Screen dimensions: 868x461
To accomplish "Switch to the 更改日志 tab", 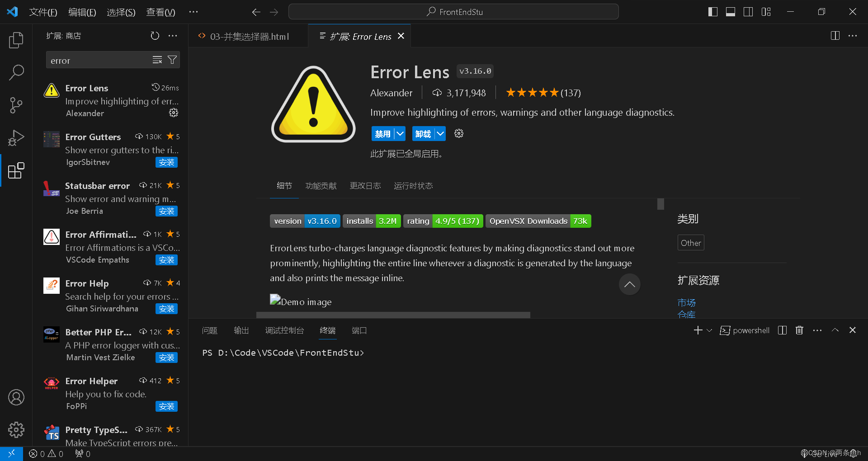I will point(365,185).
